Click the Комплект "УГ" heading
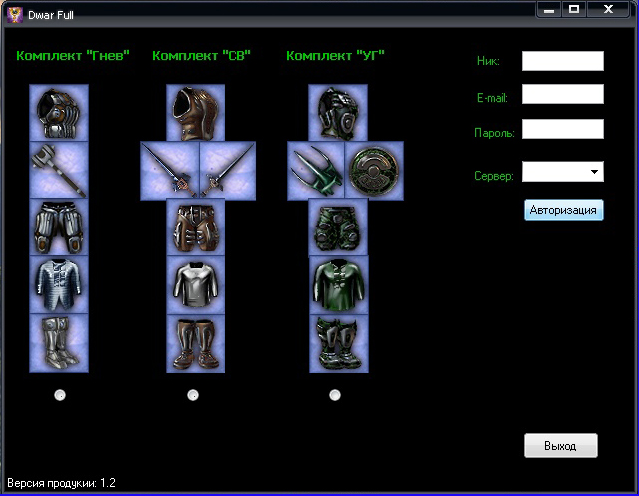639x496 pixels. [x=335, y=55]
